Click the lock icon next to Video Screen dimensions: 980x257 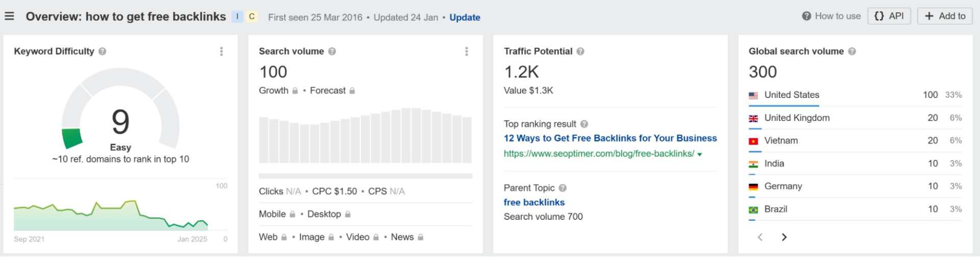click(376, 238)
